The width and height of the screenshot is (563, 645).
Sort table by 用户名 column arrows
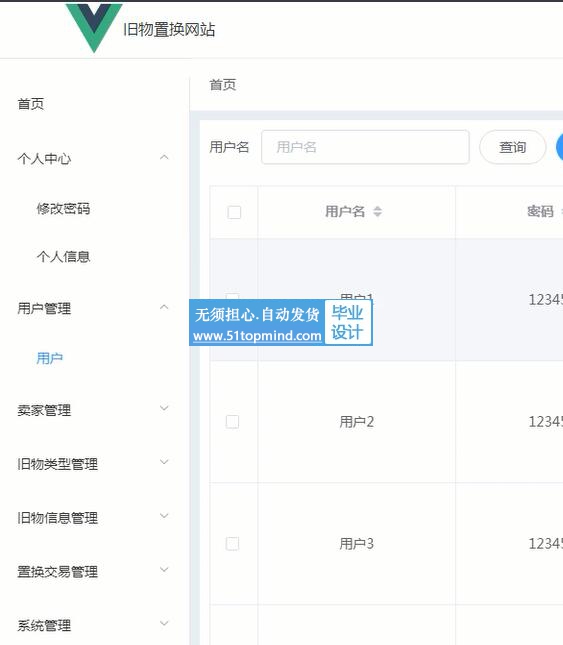(x=377, y=211)
